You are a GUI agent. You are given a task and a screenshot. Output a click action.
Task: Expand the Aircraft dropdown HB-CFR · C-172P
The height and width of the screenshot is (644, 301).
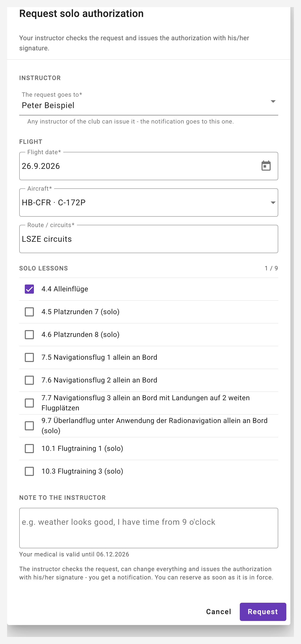[149, 203]
